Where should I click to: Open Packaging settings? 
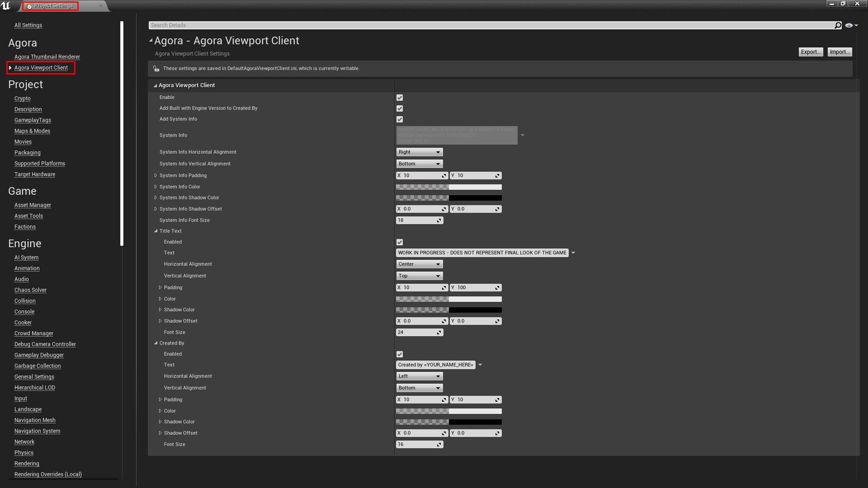pyautogui.click(x=27, y=153)
